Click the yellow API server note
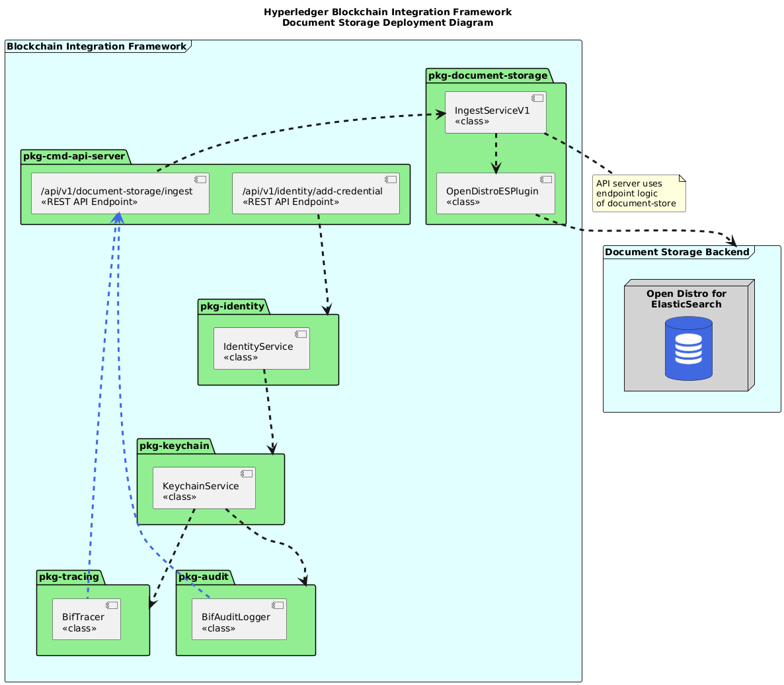This screenshot has width=784, height=685. pos(639,193)
